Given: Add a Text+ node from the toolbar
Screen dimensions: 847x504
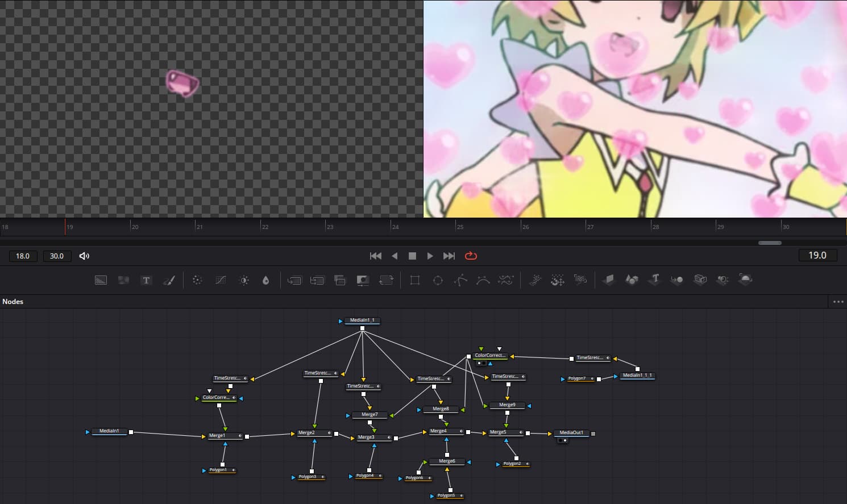Looking at the screenshot, I should [146, 280].
